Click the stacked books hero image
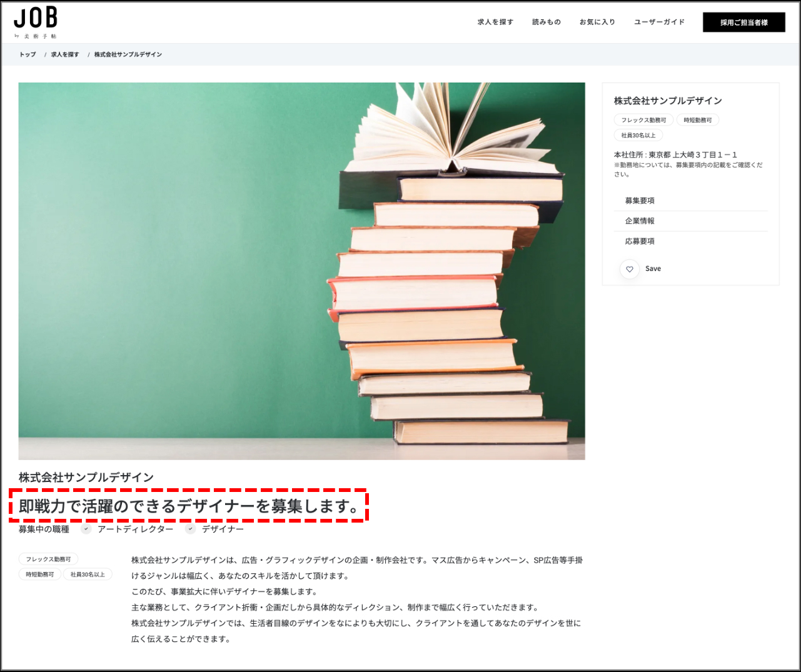801x672 pixels. coord(301,271)
